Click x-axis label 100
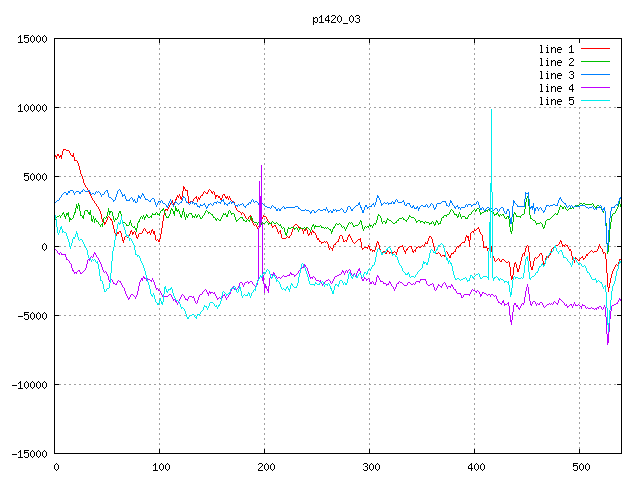This screenshot has height=480, width=640. click(161, 467)
